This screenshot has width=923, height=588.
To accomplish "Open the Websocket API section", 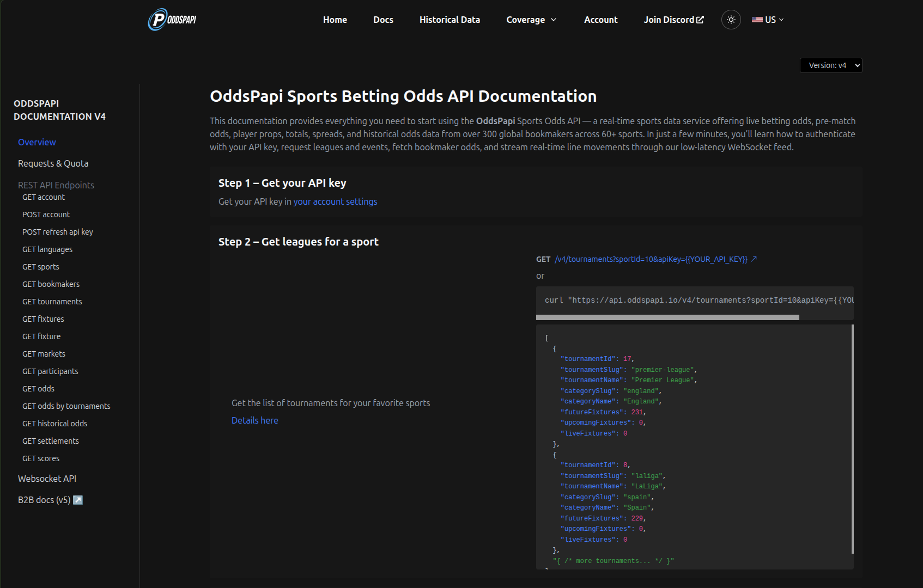I will pos(47,479).
